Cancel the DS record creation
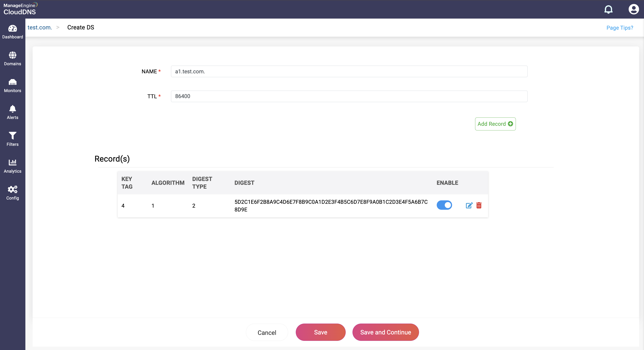 pyautogui.click(x=267, y=332)
